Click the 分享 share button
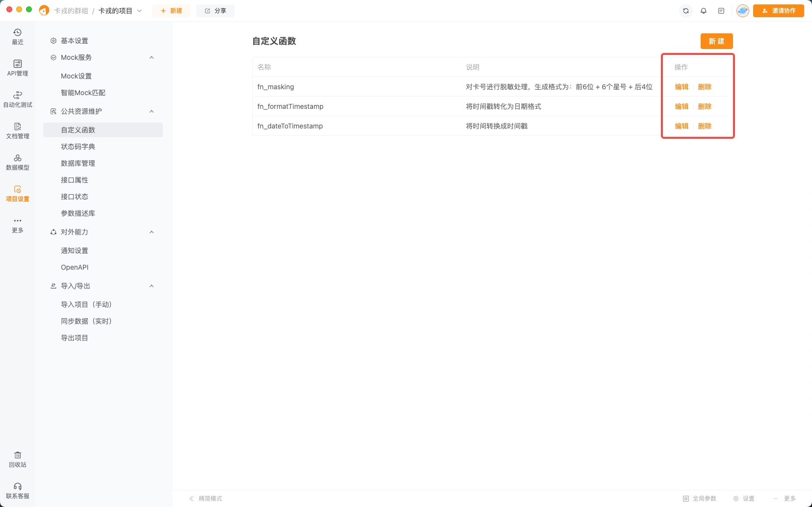 pos(215,11)
